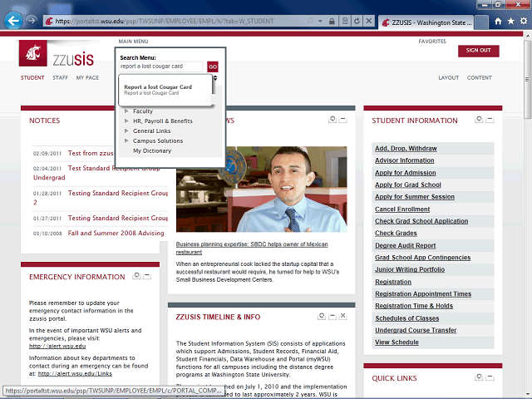Open browser settings gear icon

pos(524,21)
